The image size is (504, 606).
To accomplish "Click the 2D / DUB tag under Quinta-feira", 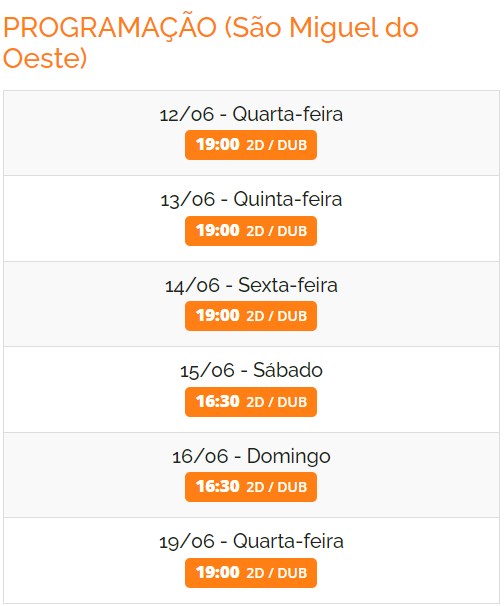I will (277, 232).
